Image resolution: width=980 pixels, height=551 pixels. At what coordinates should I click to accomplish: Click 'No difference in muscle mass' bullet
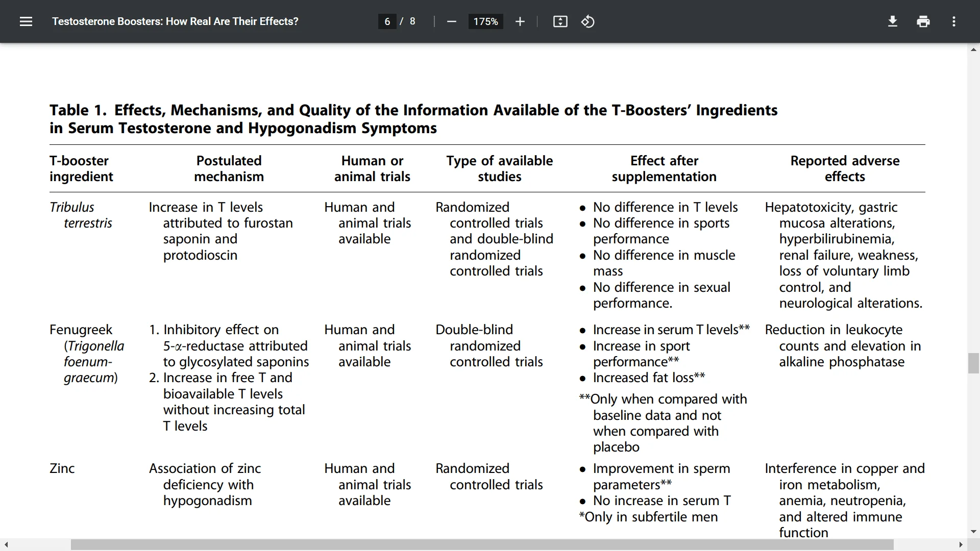(657, 263)
